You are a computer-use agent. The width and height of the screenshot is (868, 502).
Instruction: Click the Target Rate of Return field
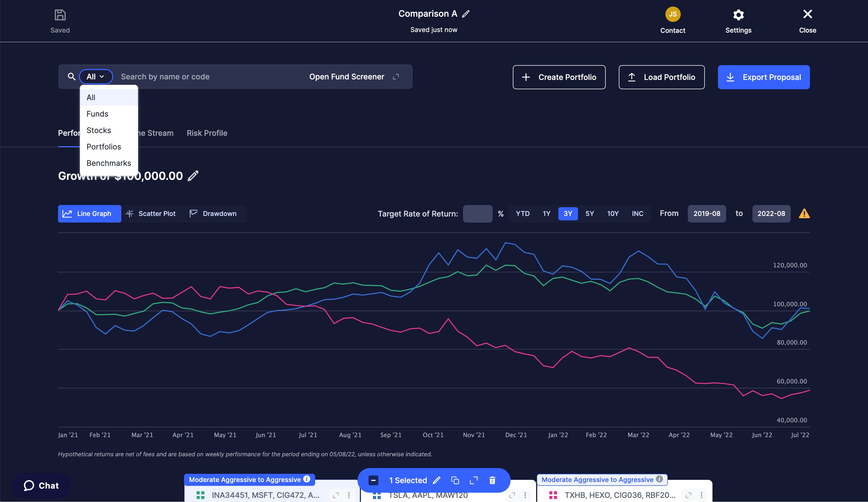[x=477, y=214]
